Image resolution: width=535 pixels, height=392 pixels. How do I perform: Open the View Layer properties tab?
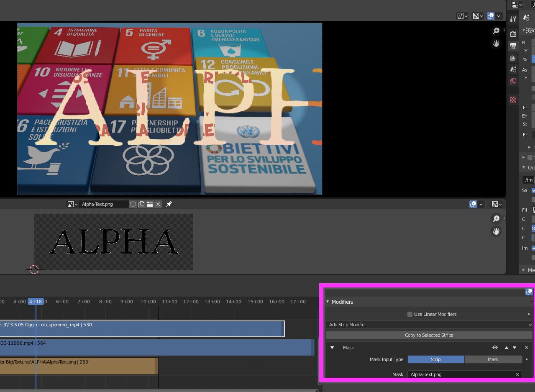pyautogui.click(x=513, y=57)
